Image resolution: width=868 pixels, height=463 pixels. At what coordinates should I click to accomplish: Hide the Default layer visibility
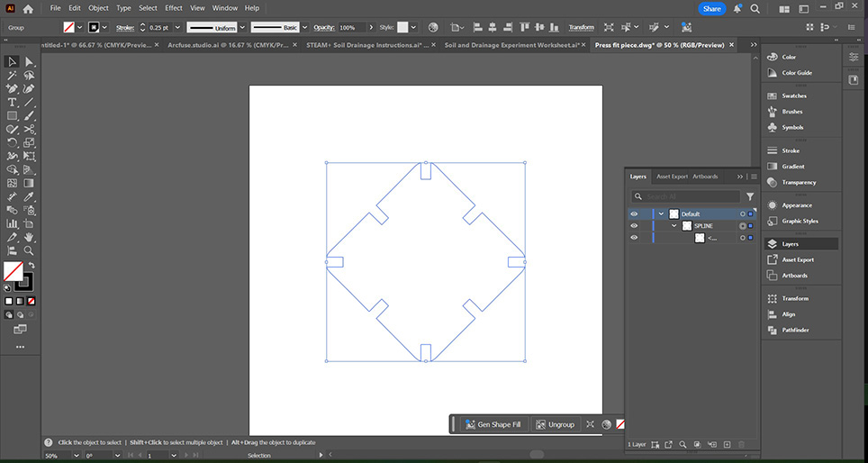pyautogui.click(x=634, y=214)
